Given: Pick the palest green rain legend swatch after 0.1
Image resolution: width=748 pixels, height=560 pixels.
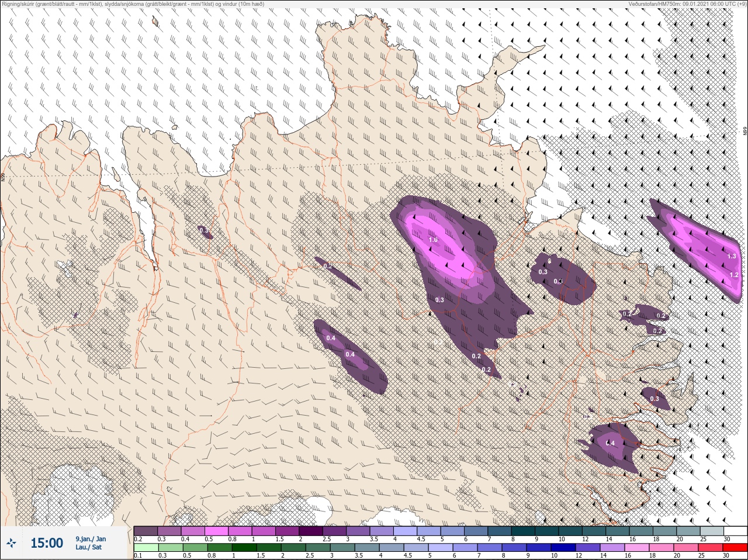Looking at the screenshot, I should point(146,548).
